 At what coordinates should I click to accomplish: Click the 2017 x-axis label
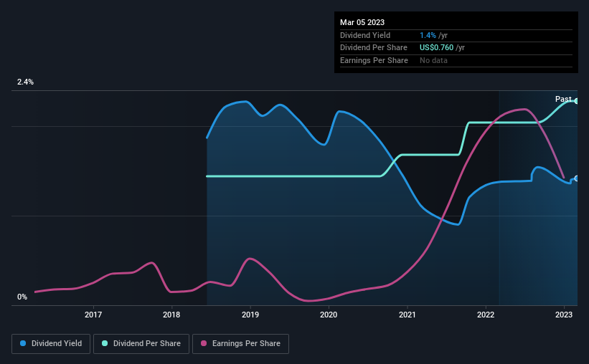pyautogui.click(x=93, y=315)
